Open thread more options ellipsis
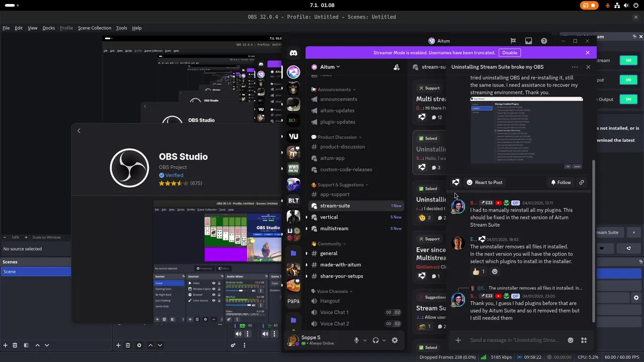 (x=575, y=67)
